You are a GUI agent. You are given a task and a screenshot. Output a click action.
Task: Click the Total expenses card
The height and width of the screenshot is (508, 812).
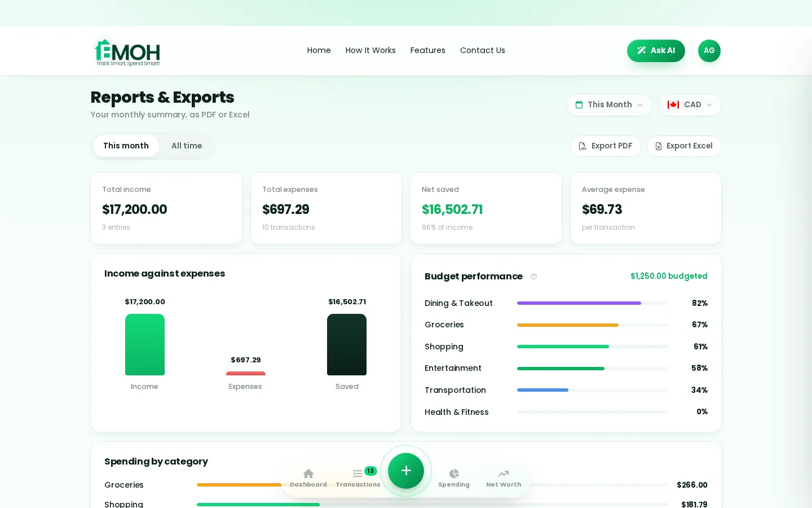326,208
